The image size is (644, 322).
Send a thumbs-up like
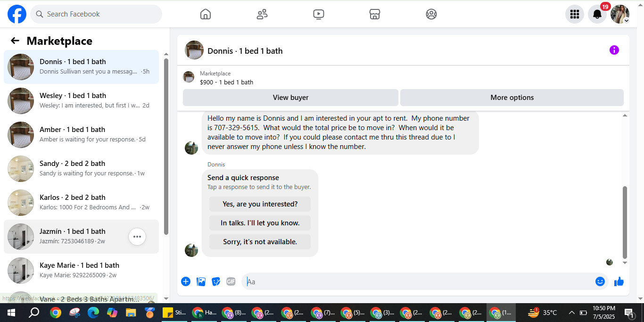pyautogui.click(x=619, y=281)
